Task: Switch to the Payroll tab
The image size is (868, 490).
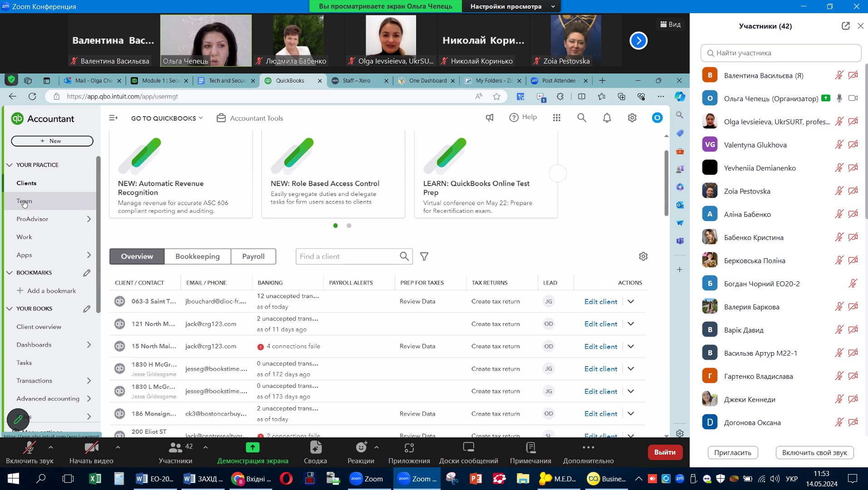Action: pos(253,256)
